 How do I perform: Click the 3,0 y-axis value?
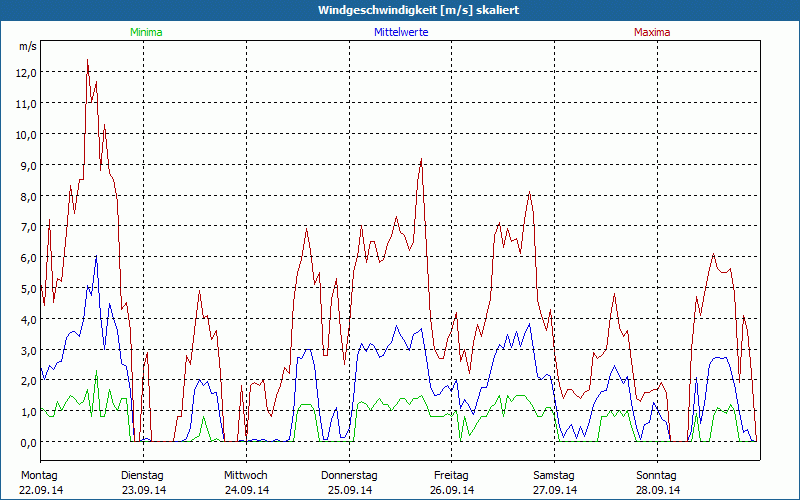click(x=29, y=351)
